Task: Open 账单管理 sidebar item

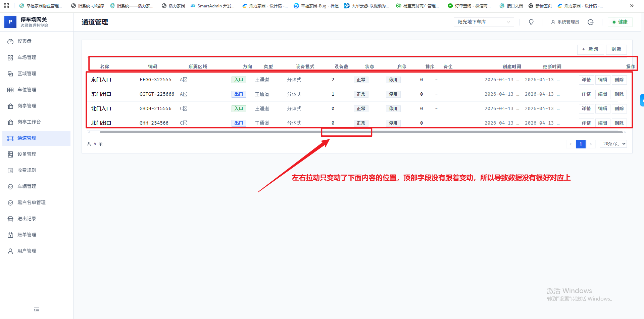Action: coord(27,235)
